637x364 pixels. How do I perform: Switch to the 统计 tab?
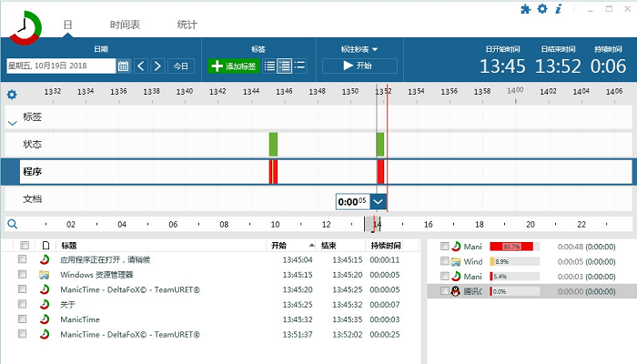[187, 25]
